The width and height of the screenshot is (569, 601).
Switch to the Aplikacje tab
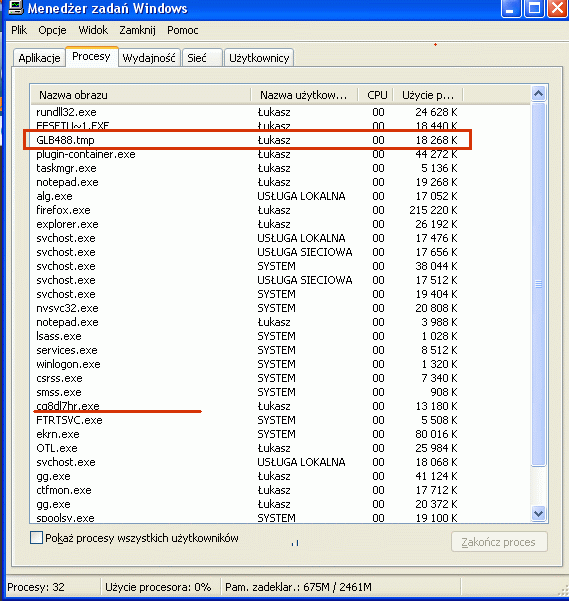pyautogui.click(x=39, y=58)
